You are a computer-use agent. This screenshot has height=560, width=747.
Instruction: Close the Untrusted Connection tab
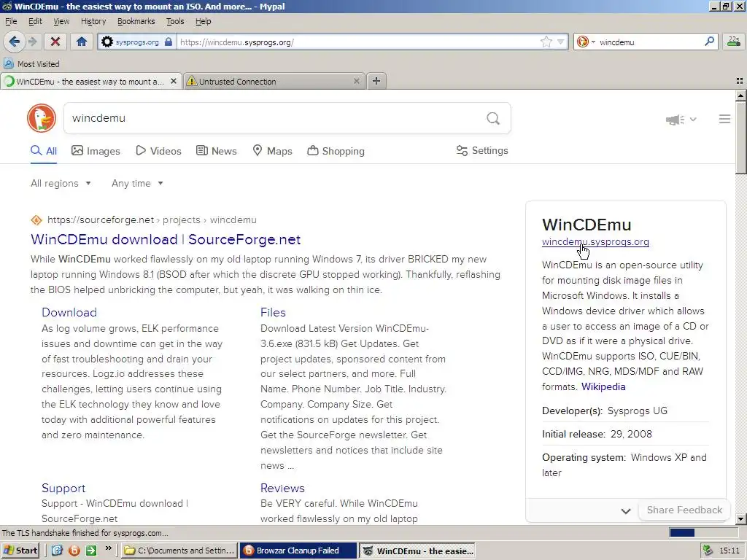[x=356, y=82]
